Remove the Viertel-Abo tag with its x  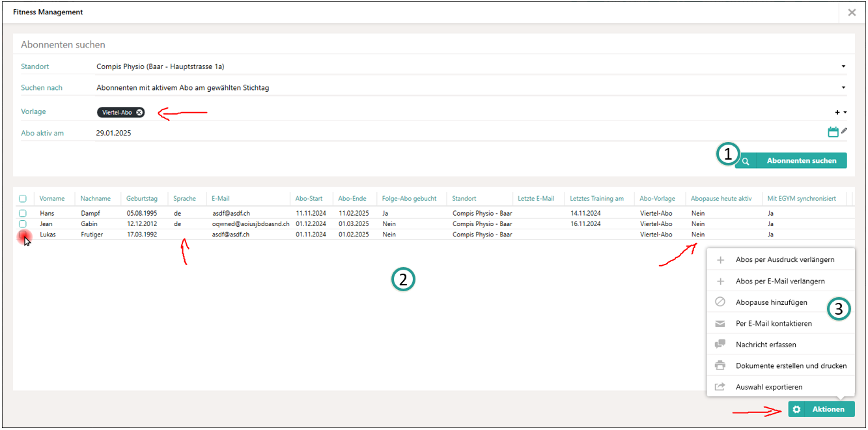139,113
